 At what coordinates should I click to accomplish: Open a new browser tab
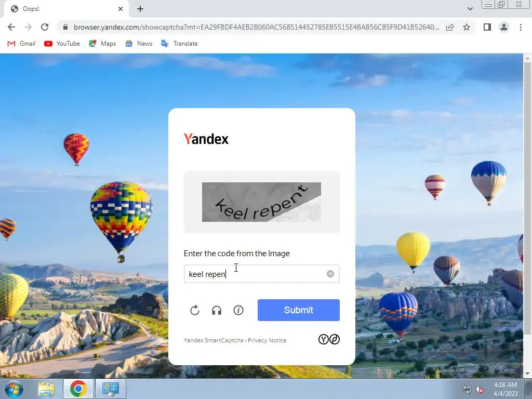pyautogui.click(x=140, y=9)
